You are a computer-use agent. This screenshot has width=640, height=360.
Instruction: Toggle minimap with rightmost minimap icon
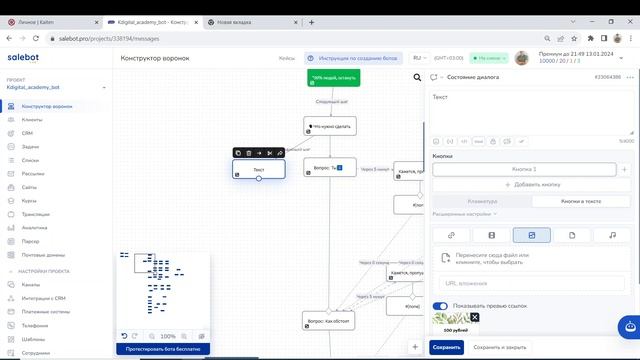point(201,336)
